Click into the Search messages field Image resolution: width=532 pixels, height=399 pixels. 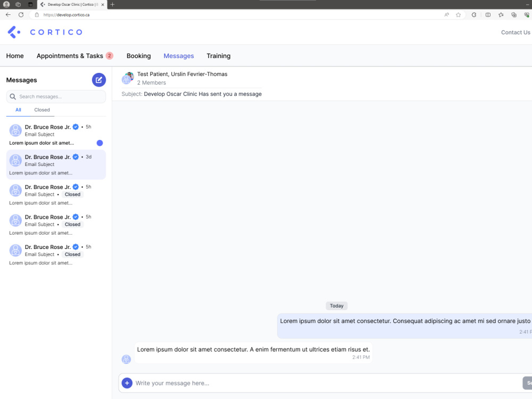[x=56, y=97]
